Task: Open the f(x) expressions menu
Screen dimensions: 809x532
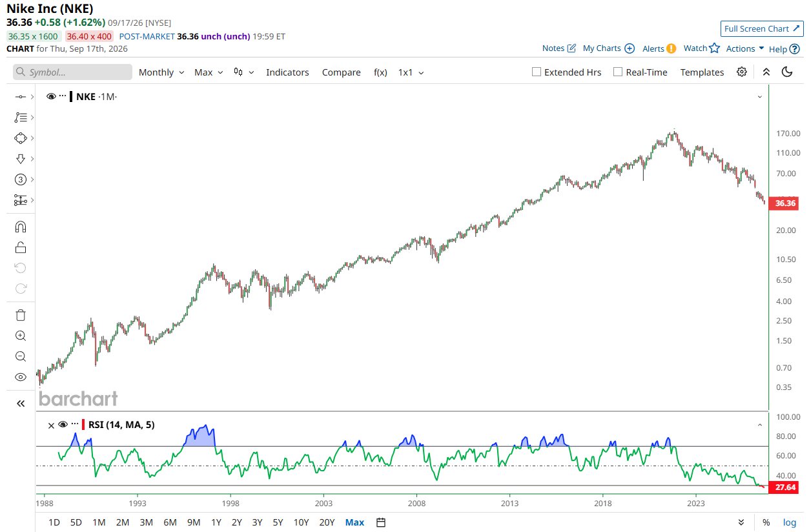Action: [x=380, y=72]
